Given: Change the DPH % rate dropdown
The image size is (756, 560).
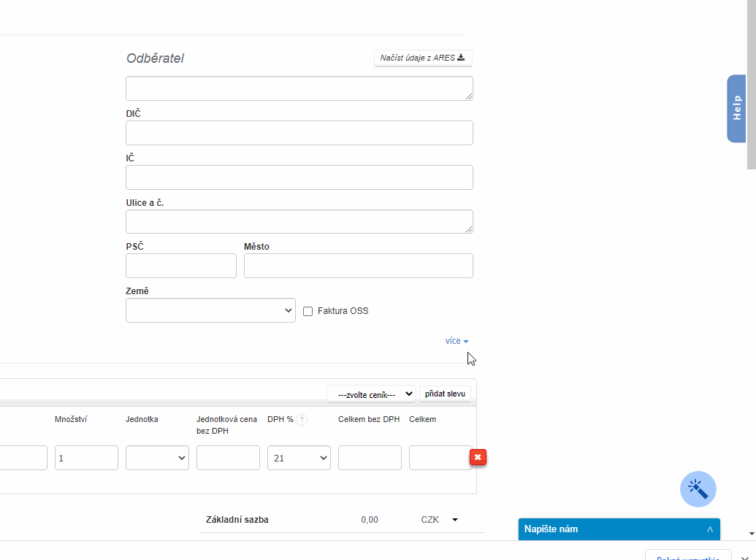Looking at the screenshot, I should click(x=299, y=458).
